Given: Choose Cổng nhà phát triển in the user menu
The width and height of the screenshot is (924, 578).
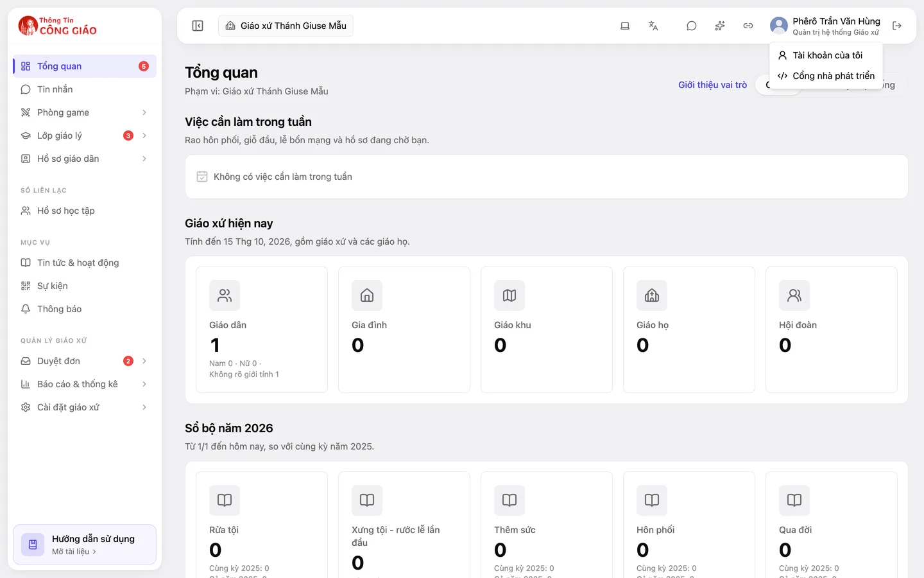Looking at the screenshot, I should [x=826, y=76].
